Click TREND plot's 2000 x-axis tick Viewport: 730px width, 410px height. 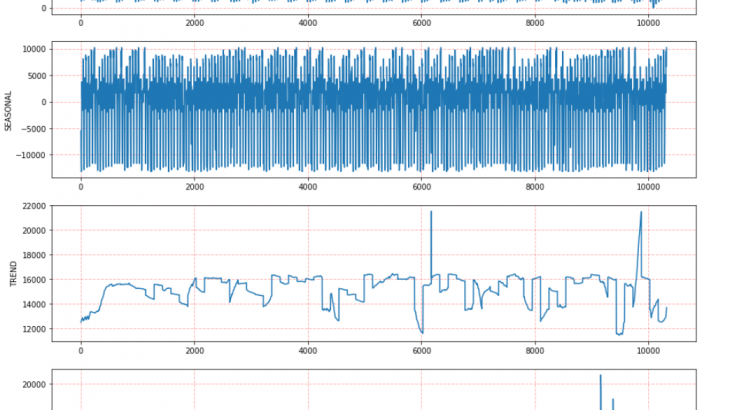click(x=195, y=351)
